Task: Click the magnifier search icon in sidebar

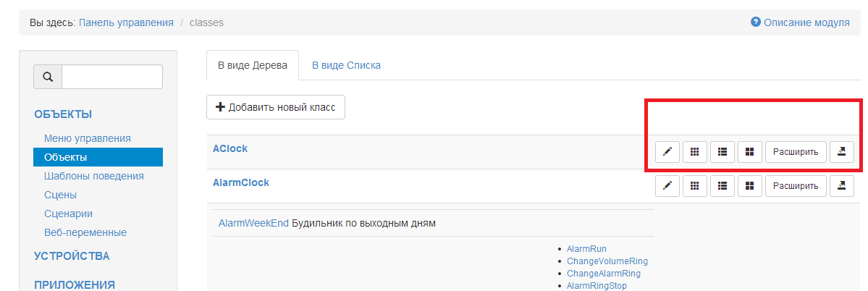Action: point(48,77)
